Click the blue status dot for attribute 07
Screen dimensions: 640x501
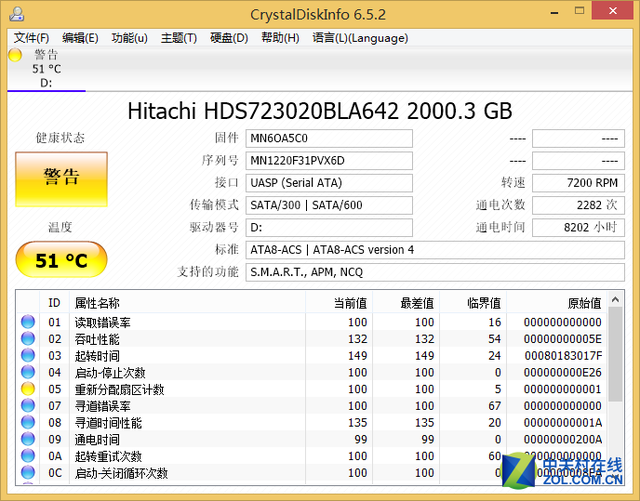click(28, 405)
